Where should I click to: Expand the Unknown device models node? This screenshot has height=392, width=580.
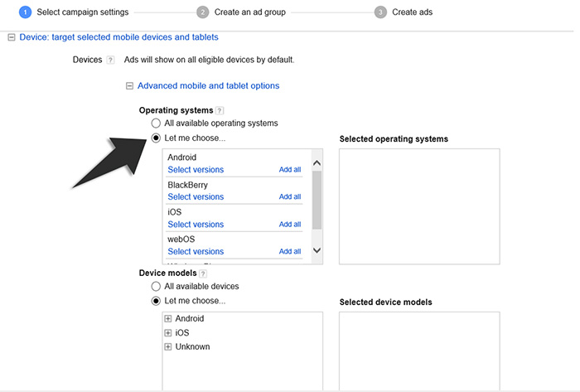click(x=168, y=347)
